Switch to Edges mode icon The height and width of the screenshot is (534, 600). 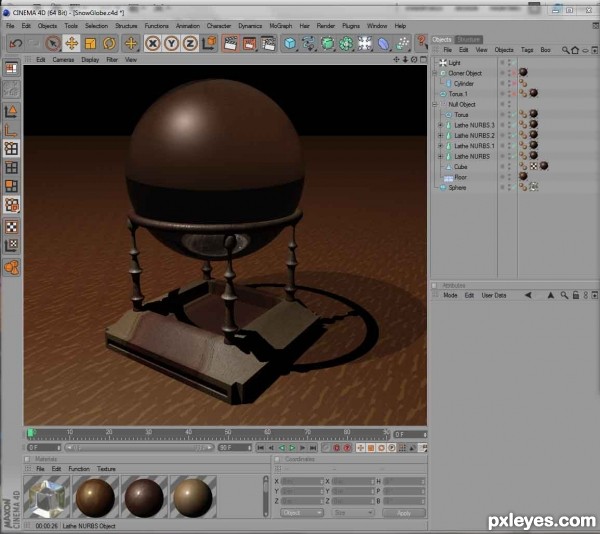point(11,167)
